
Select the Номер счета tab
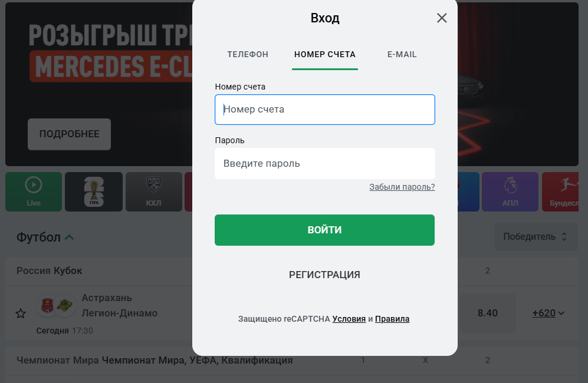coord(324,54)
